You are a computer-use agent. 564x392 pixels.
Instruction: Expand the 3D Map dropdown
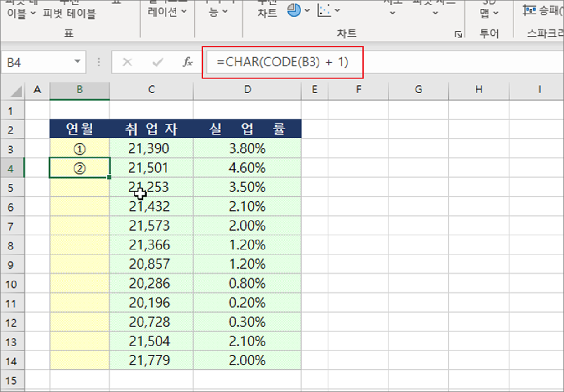click(496, 12)
